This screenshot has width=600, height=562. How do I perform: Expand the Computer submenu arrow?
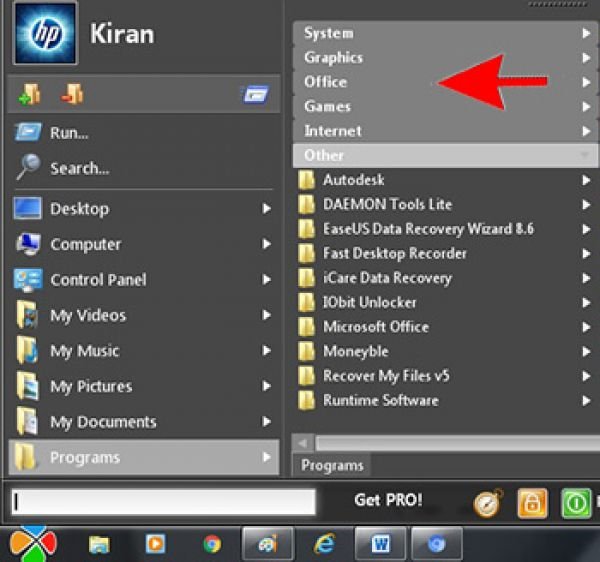[267, 244]
